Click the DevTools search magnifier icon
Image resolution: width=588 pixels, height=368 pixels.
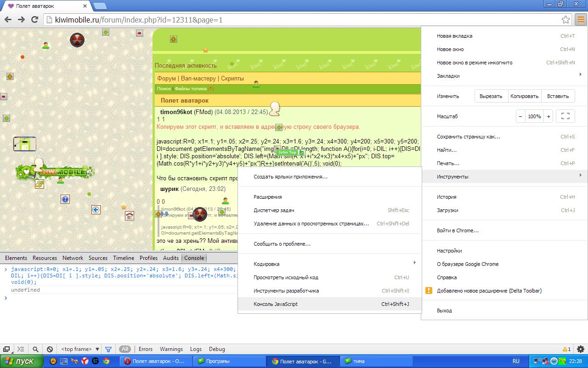coord(35,349)
